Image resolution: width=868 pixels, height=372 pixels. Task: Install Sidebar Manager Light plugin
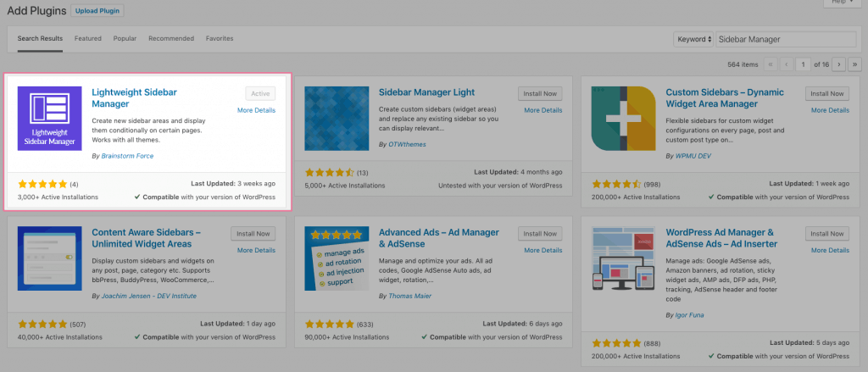click(540, 93)
